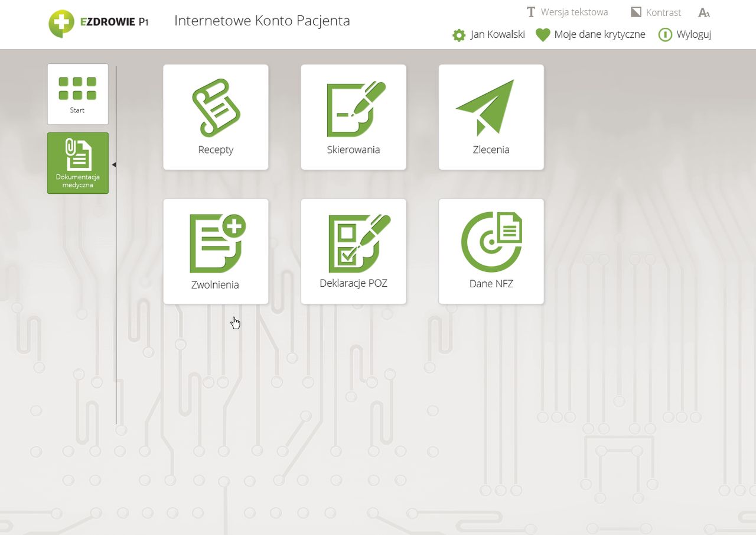756x535 pixels.
Task: Click the eZdrowie P1 logo
Action: point(99,24)
